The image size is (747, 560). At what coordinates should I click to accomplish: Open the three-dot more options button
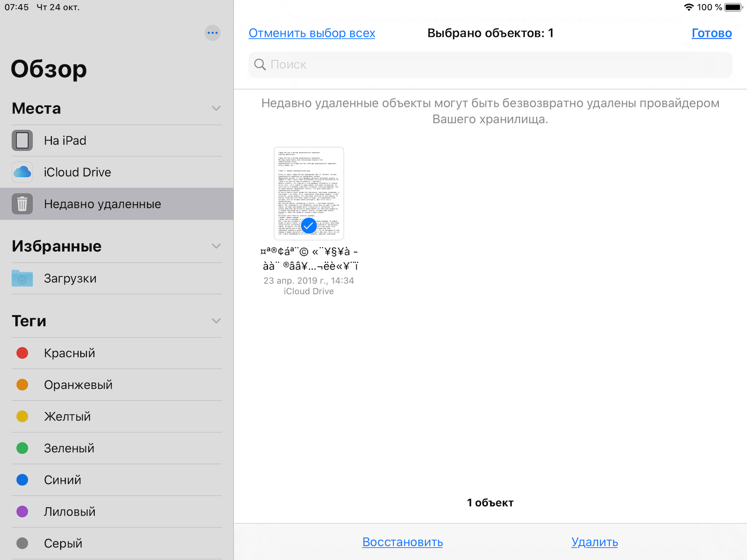coord(212,33)
